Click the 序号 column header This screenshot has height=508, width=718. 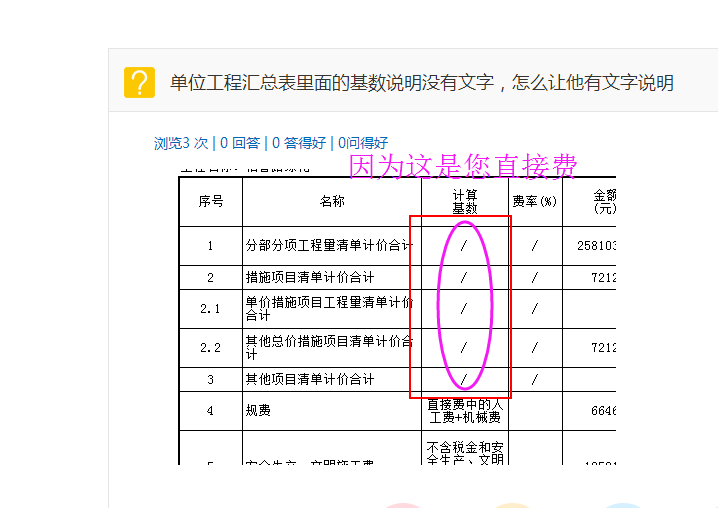click(x=211, y=201)
